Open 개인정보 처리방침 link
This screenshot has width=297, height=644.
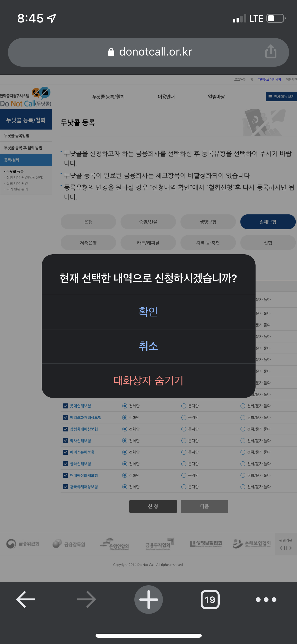[270, 80]
